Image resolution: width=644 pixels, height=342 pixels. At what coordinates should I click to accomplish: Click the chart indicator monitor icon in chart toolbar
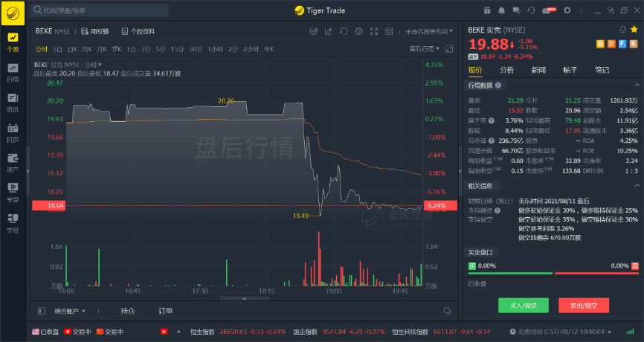coord(313,31)
